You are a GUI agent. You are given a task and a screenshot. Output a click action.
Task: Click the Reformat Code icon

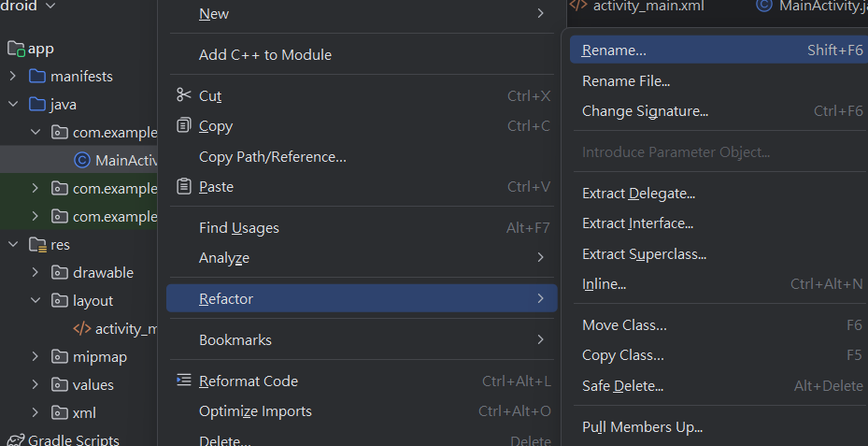point(183,381)
